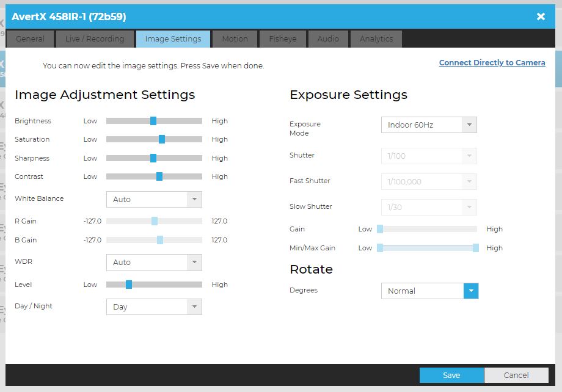
Task: Click the Shutter 1/100 dropdown
Action: click(429, 156)
